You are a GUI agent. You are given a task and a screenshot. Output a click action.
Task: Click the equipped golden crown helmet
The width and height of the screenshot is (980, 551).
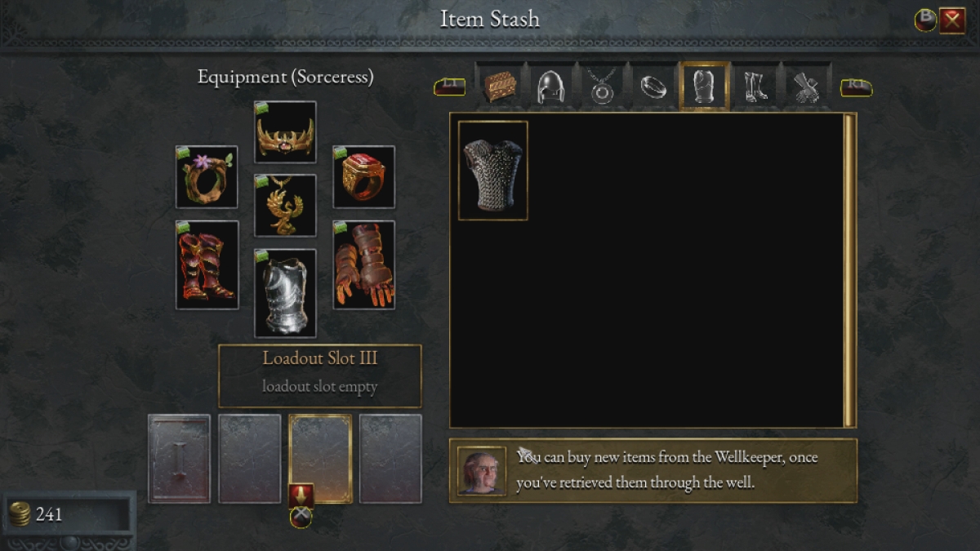click(x=285, y=132)
